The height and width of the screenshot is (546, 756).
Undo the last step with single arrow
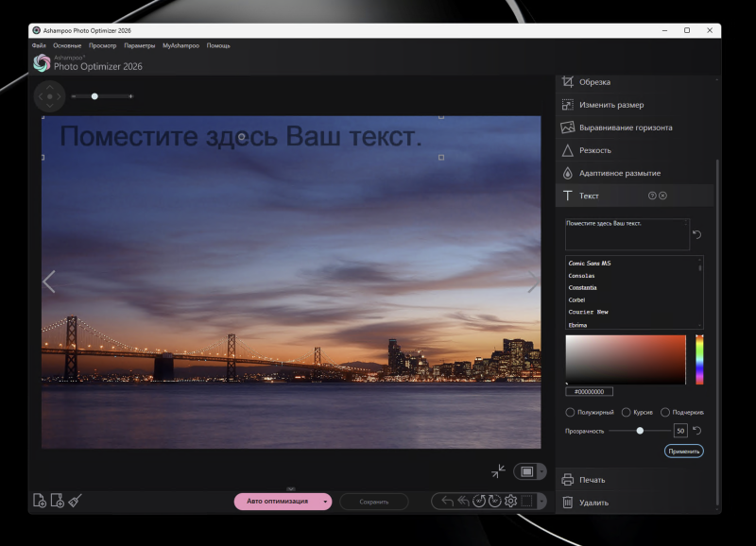pos(447,502)
